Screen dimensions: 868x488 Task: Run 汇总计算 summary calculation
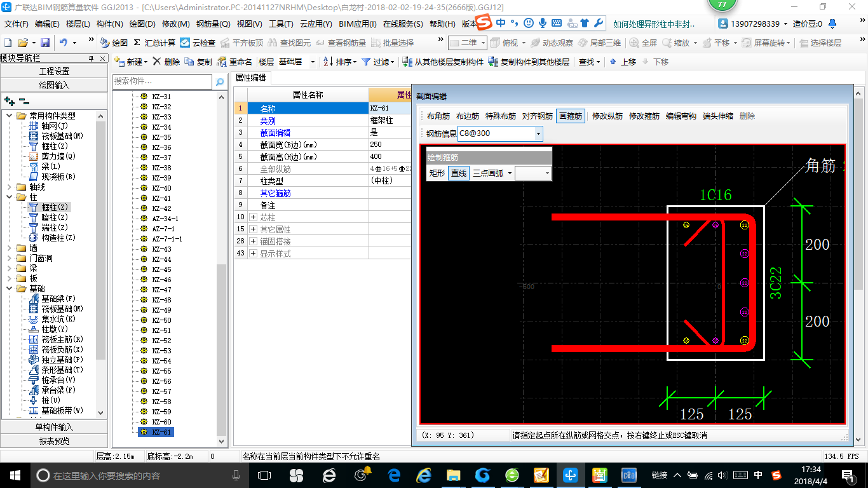(x=154, y=43)
